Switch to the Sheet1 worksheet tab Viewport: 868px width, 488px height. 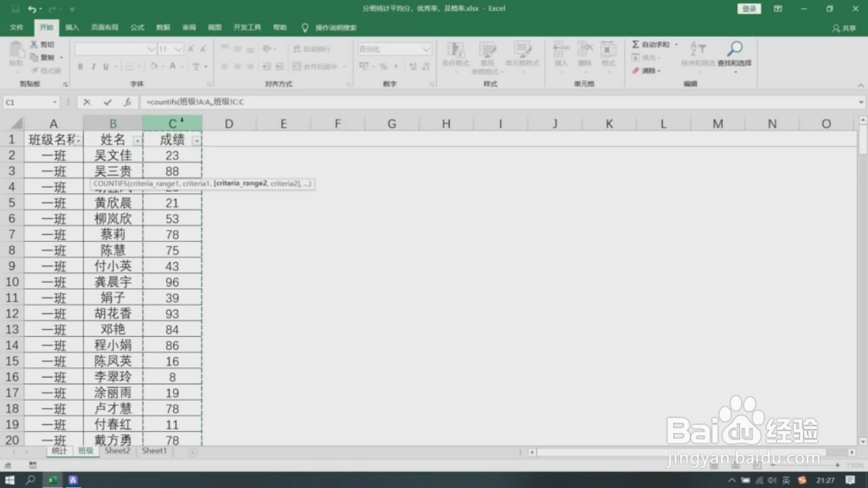pyautogui.click(x=154, y=451)
